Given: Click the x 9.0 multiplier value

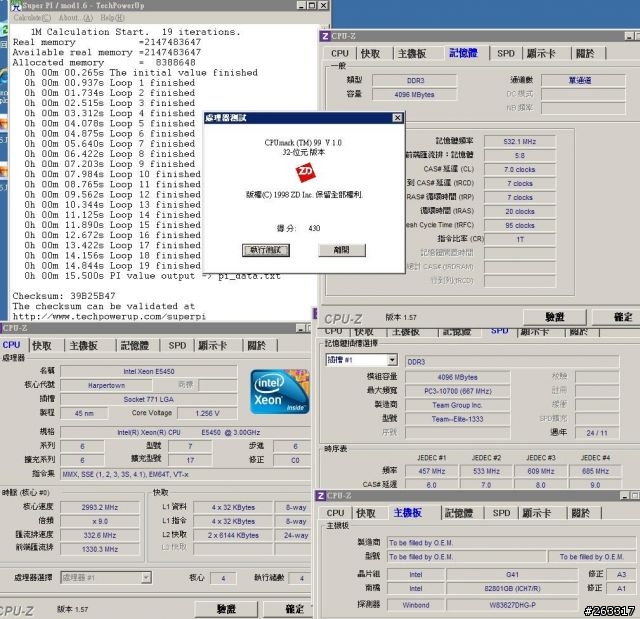Looking at the screenshot, I should tap(100, 521).
